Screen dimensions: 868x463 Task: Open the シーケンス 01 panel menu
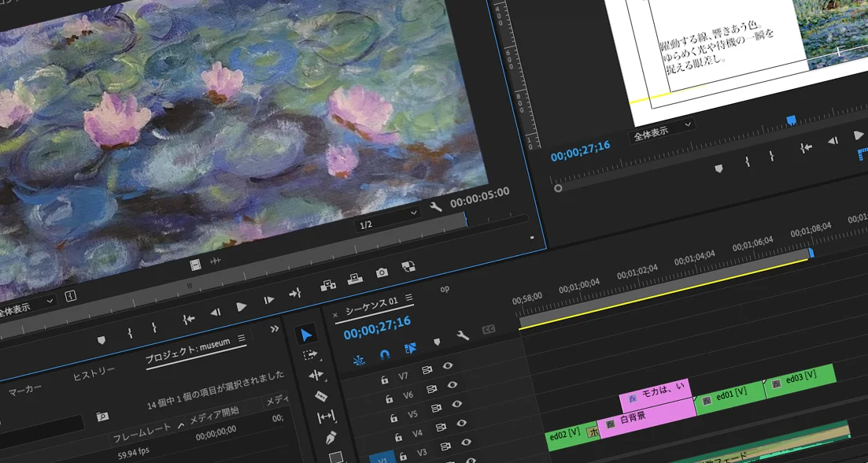tap(408, 299)
